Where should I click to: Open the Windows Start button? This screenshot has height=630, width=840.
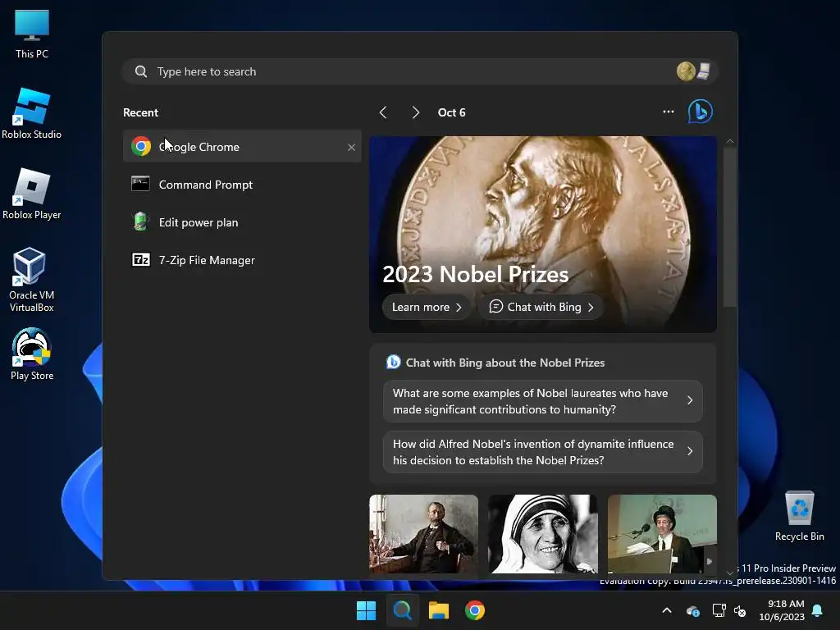tap(367, 610)
